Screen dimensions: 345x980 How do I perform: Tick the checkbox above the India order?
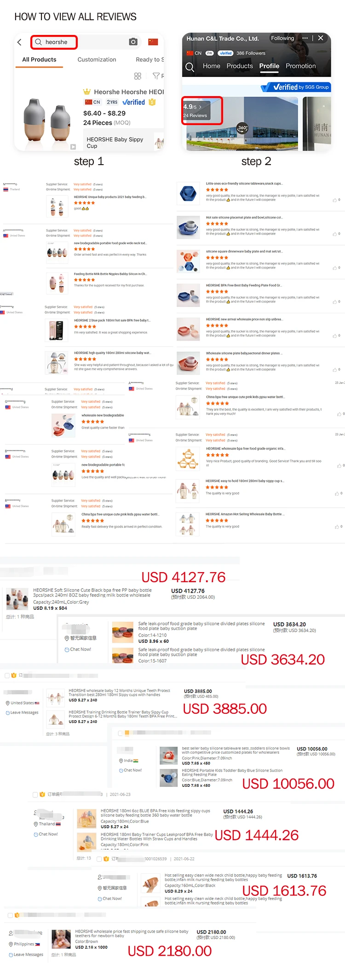click(x=121, y=733)
